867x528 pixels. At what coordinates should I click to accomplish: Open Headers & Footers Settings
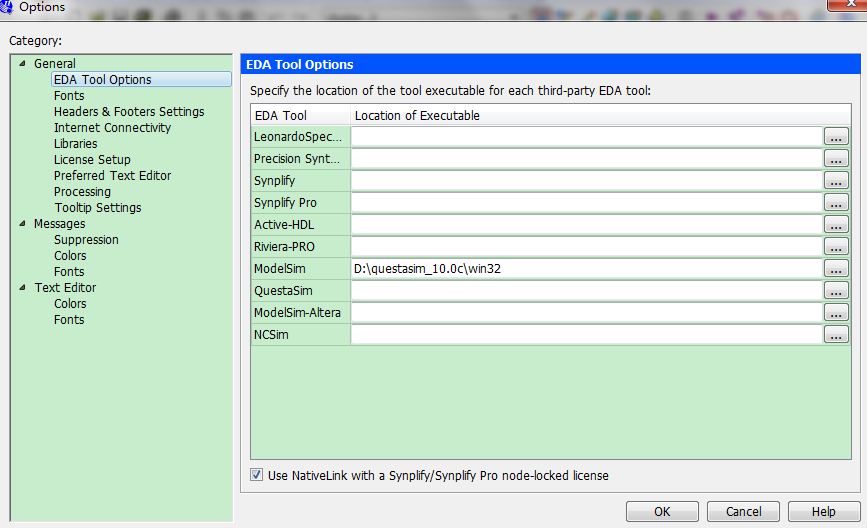click(129, 112)
